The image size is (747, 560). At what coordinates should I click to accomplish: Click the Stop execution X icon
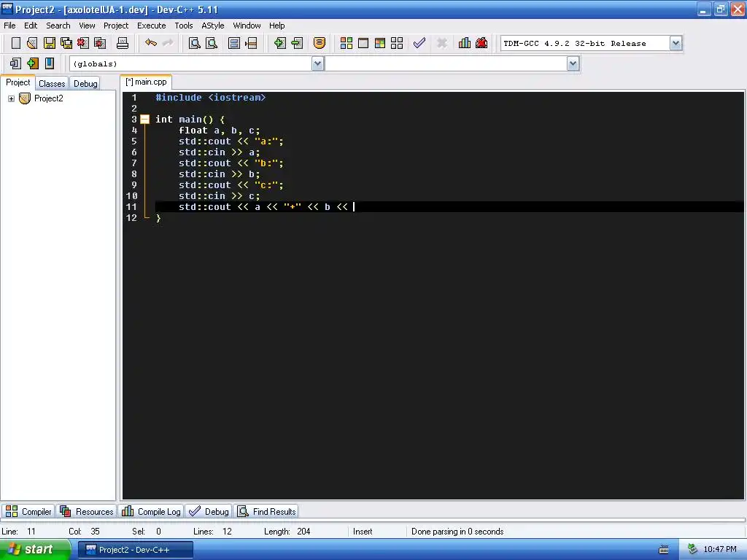click(x=442, y=43)
